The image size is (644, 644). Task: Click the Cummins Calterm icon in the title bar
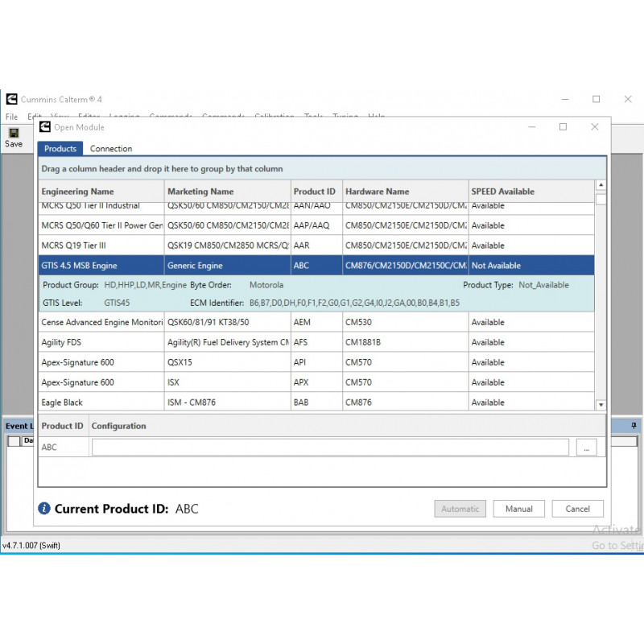[x=10, y=99]
